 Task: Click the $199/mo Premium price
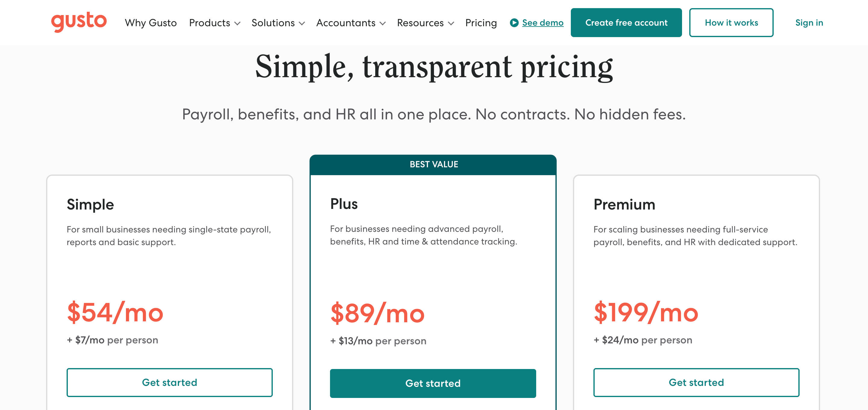[x=646, y=312]
